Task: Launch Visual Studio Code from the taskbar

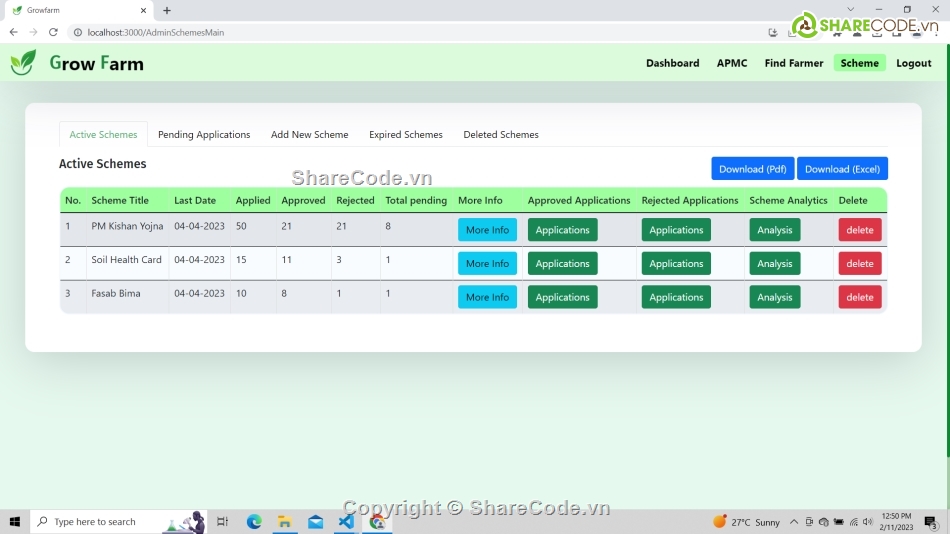Action: tap(346, 522)
